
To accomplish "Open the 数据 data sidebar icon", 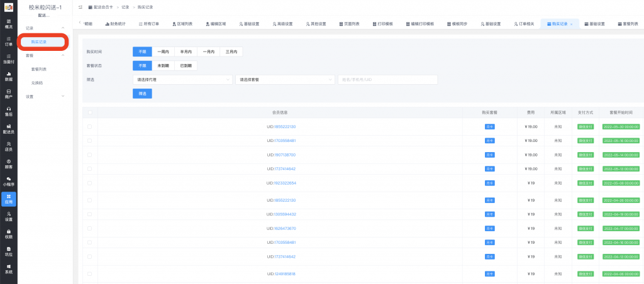I will click(x=8, y=77).
